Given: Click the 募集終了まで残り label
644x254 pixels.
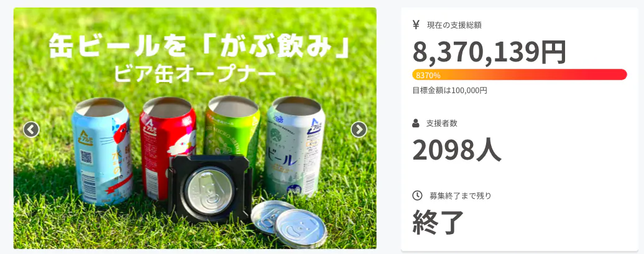Looking at the screenshot, I should point(461,196).
